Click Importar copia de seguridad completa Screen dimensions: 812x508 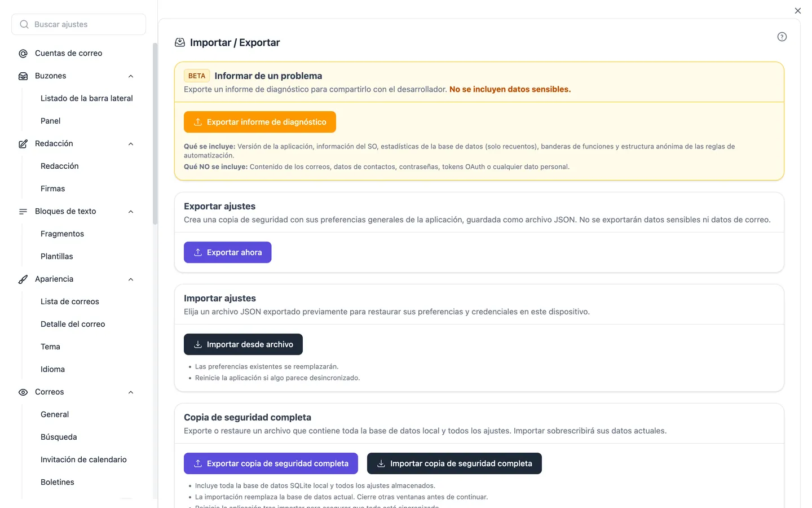point(454,463)
